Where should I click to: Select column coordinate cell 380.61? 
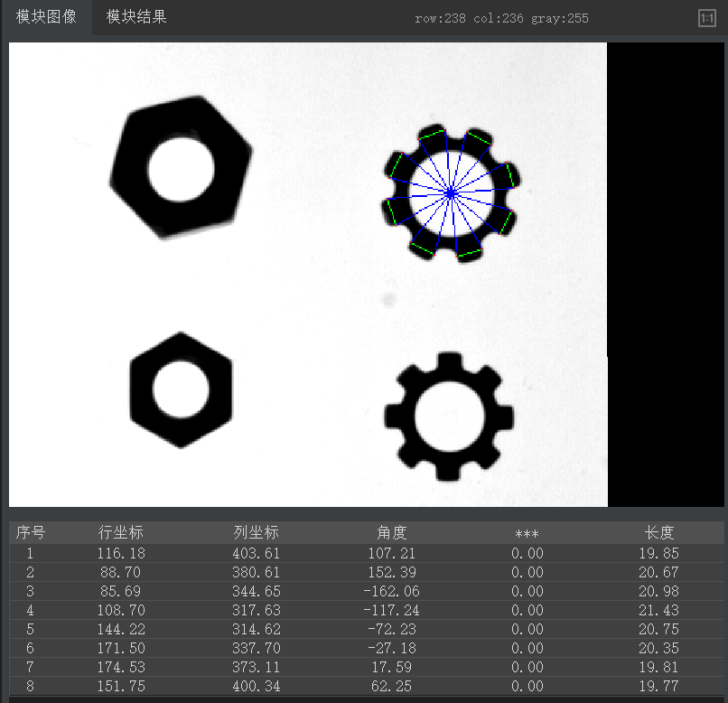click(257, 573)
